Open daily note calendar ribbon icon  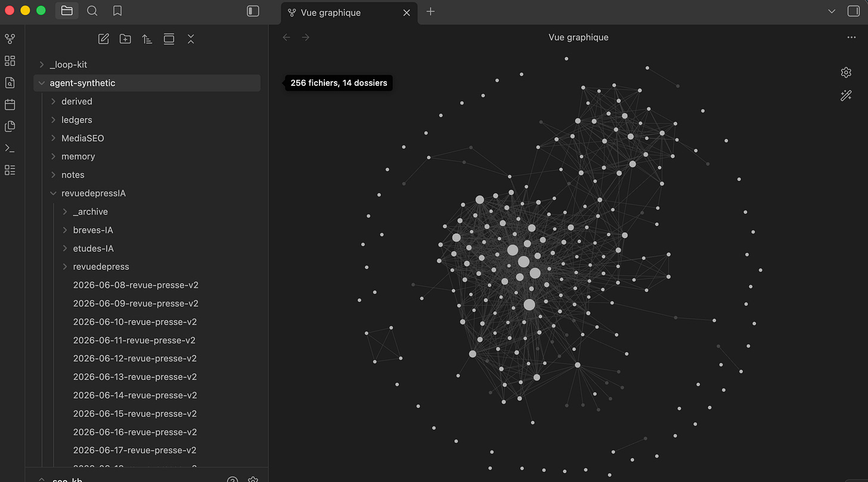click(x=10, y=104)
